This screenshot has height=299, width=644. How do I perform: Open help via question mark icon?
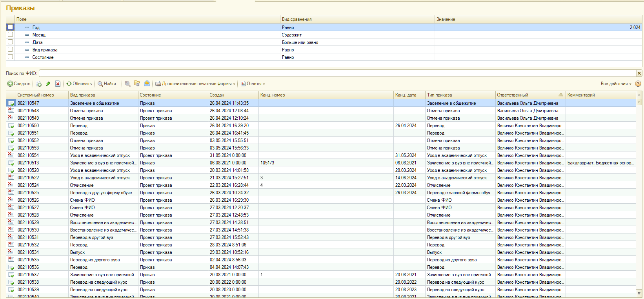click(x=638, y=84)
